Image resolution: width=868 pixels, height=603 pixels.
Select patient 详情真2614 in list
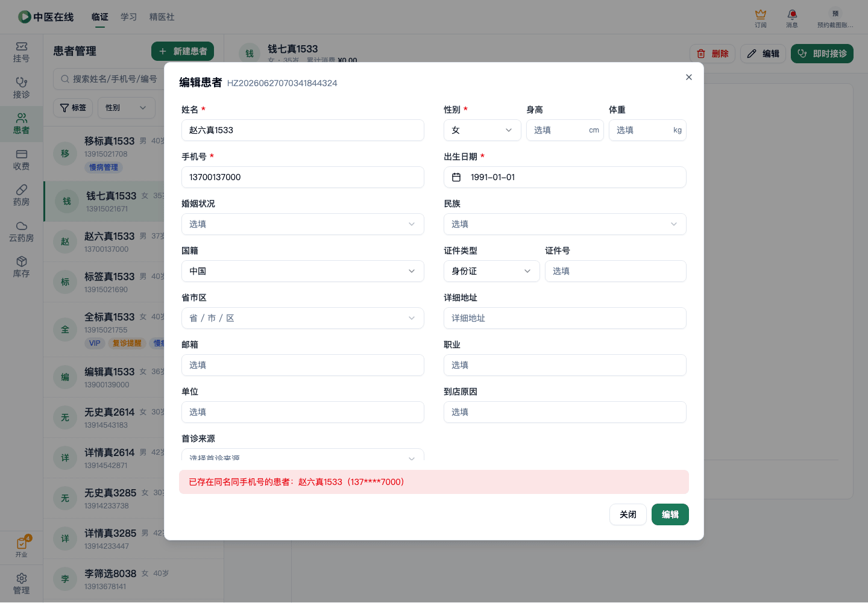[104, 458]
